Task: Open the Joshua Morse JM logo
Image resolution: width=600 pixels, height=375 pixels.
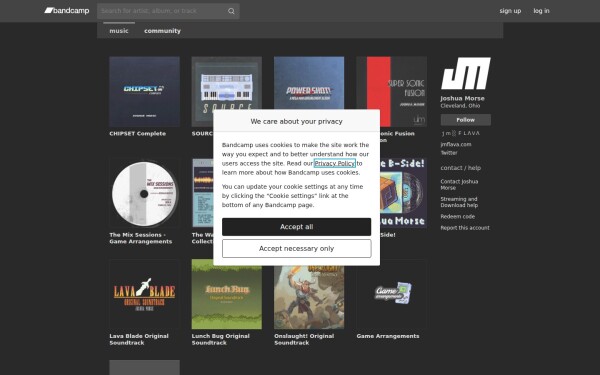Action: 465,73
